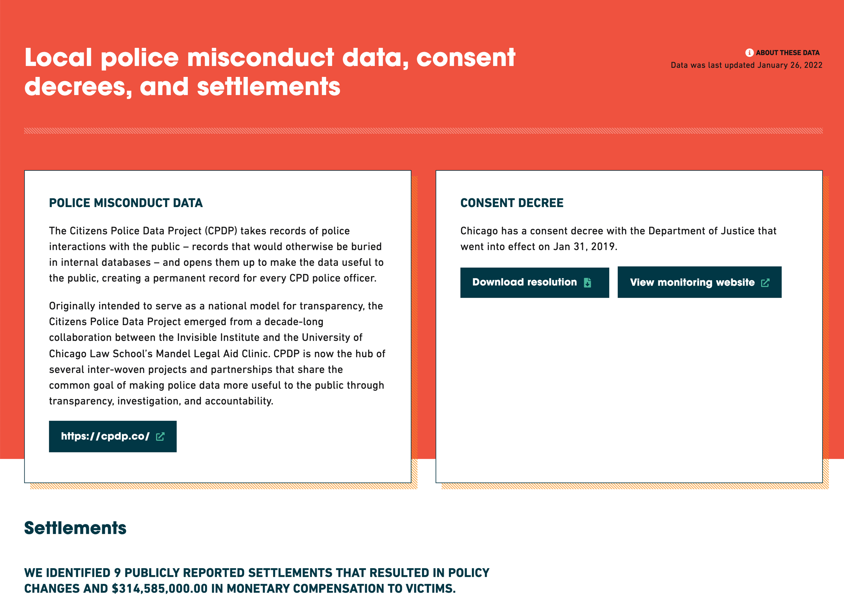Click the external link icon on View monitoring website
Screen dimensions: 844x616
tap(765, 283)
